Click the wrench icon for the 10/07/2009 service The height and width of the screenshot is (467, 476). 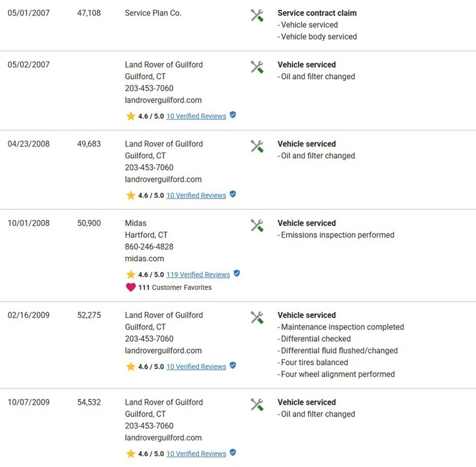pyautogui.click(x=257, y=405)
